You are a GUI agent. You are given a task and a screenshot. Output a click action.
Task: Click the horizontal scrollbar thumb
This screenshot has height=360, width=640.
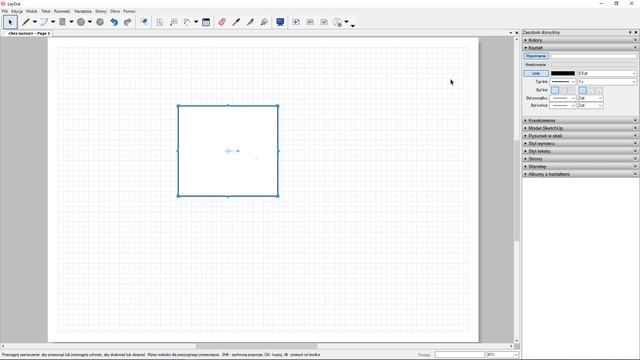point(257,346)
